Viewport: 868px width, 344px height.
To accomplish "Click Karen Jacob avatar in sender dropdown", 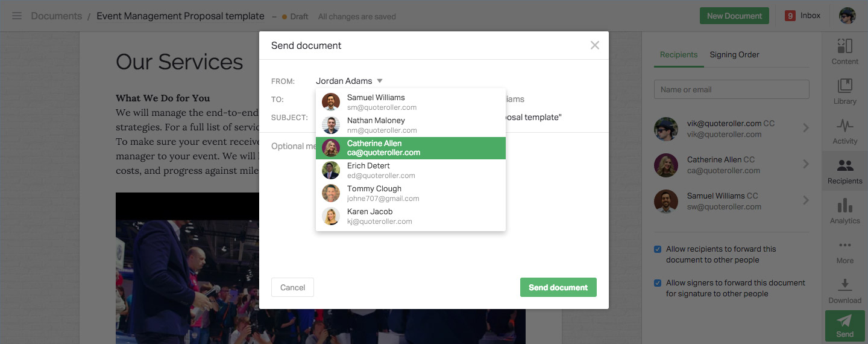I will pyautogui.click(x=331, y=216).
